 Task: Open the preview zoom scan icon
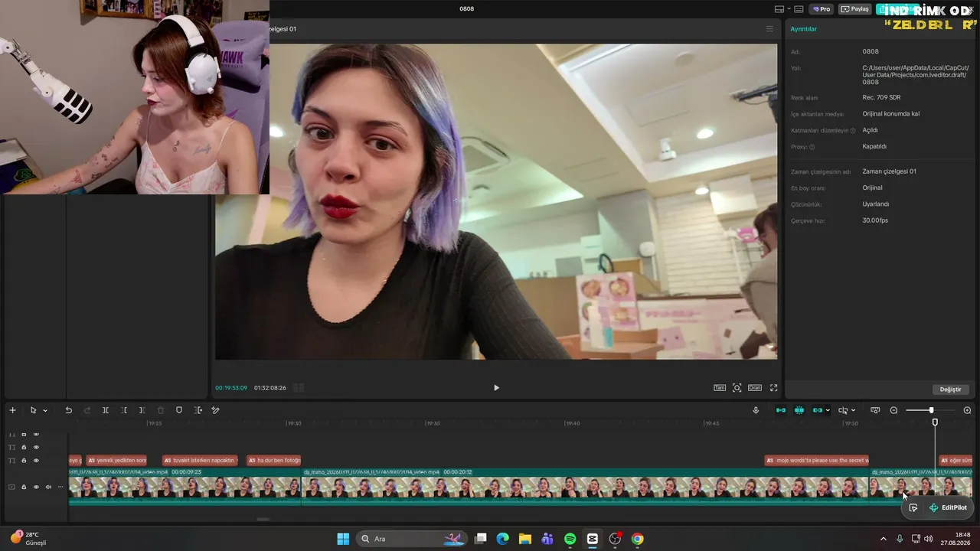[x=737, y=388]
